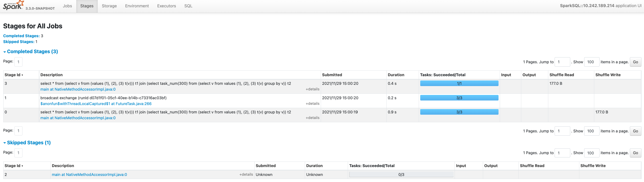Focus Jump to field in Skipped Stages section

tap(562, 153)
